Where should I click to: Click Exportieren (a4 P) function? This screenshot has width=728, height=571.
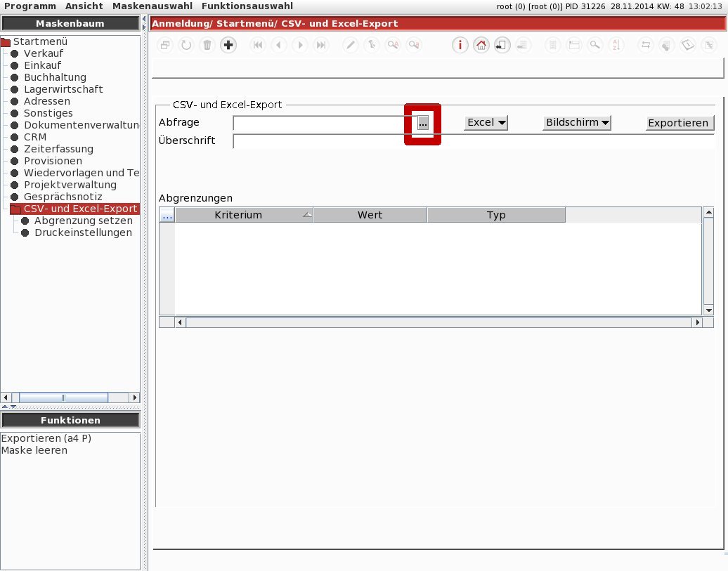click(46, 438)
